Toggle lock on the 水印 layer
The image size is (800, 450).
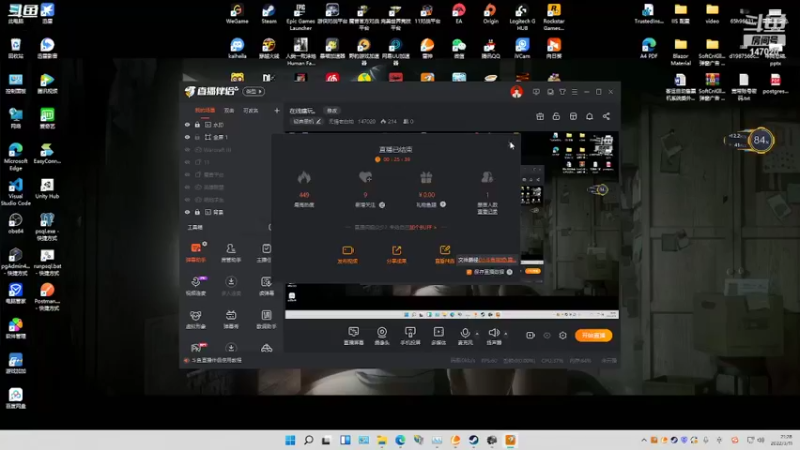197,124
